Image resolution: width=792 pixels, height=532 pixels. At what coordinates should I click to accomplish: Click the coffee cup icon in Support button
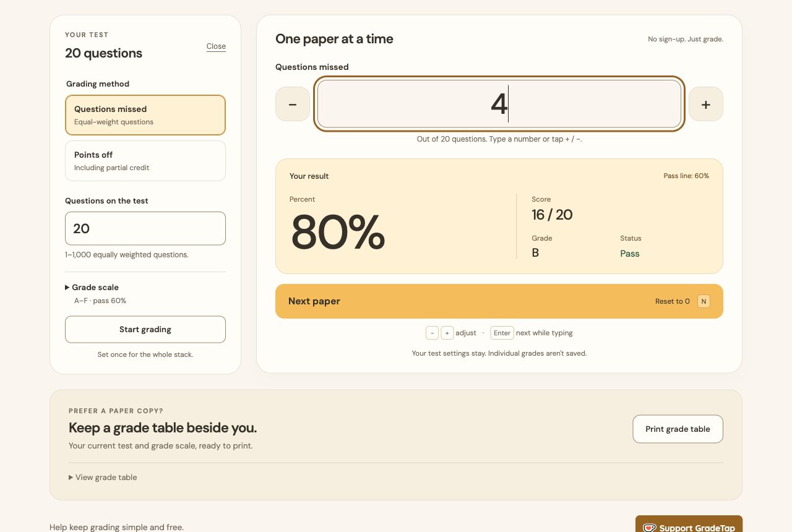[x=650, y=528]
